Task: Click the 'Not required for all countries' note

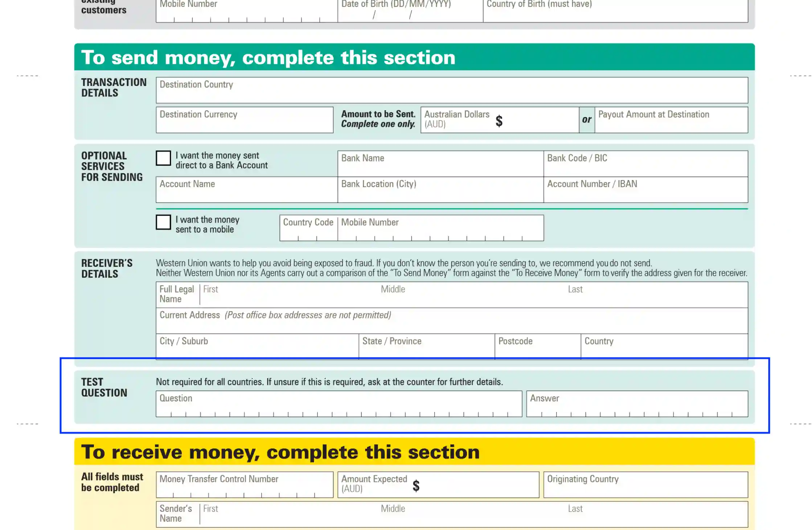Action: 329,382
